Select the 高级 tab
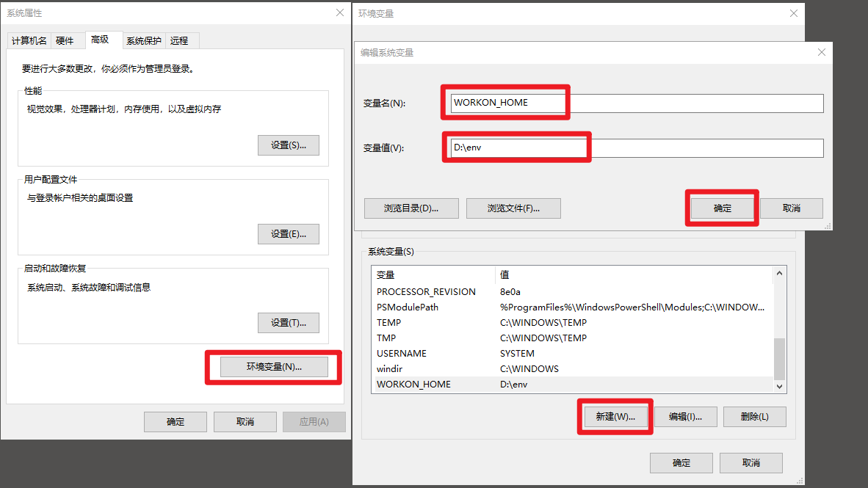Viewport: 868px width, 488px height. coord(100,40)
